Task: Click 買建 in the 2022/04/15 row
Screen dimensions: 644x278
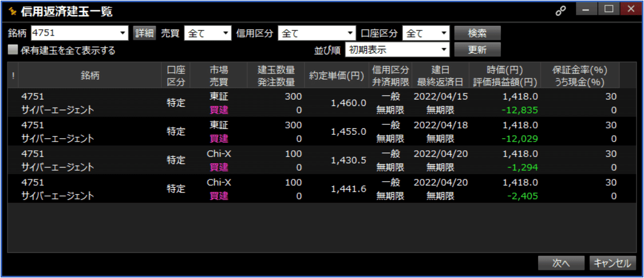Action: (x=219, y=110)
